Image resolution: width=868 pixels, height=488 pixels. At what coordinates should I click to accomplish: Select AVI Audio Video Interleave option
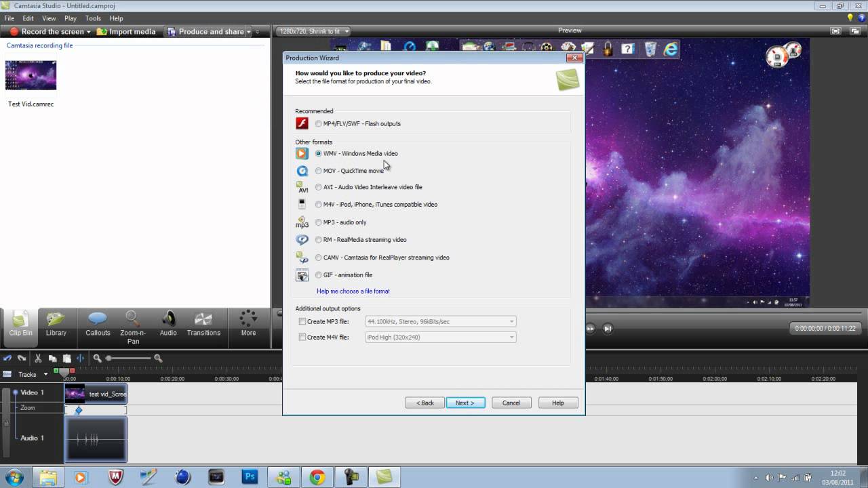(x=318, y=187)
